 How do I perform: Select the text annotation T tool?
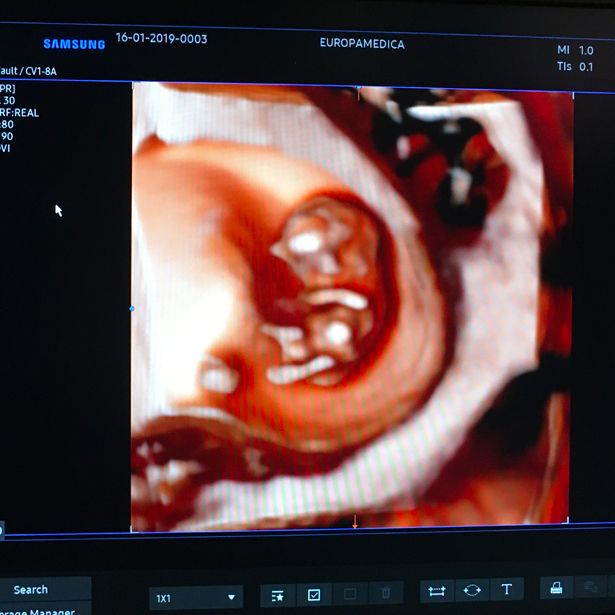(506, 591)
